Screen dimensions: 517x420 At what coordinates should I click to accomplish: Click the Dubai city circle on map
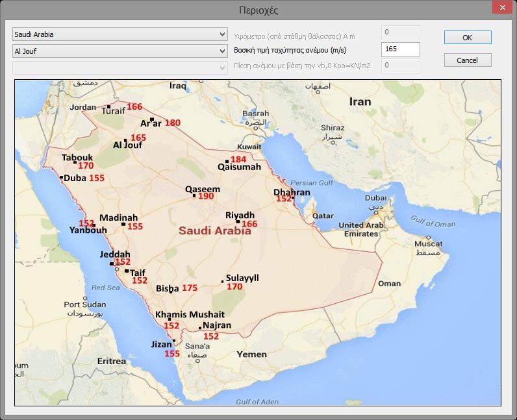click(x=376, y=213)
